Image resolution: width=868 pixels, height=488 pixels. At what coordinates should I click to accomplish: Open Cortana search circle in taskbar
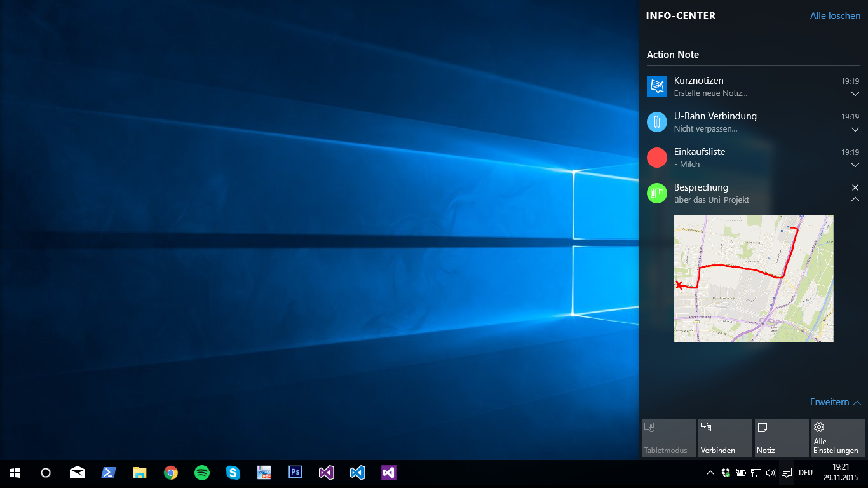46,473
